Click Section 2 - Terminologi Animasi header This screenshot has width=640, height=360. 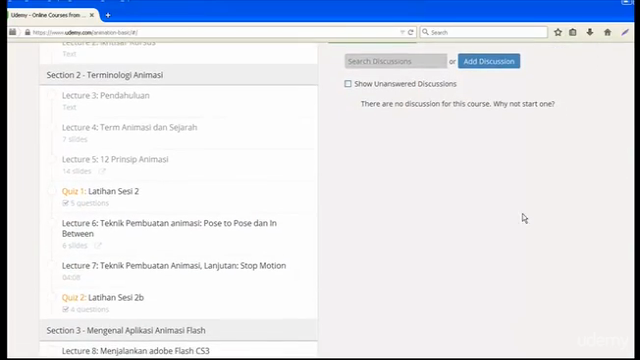point(178,75)
